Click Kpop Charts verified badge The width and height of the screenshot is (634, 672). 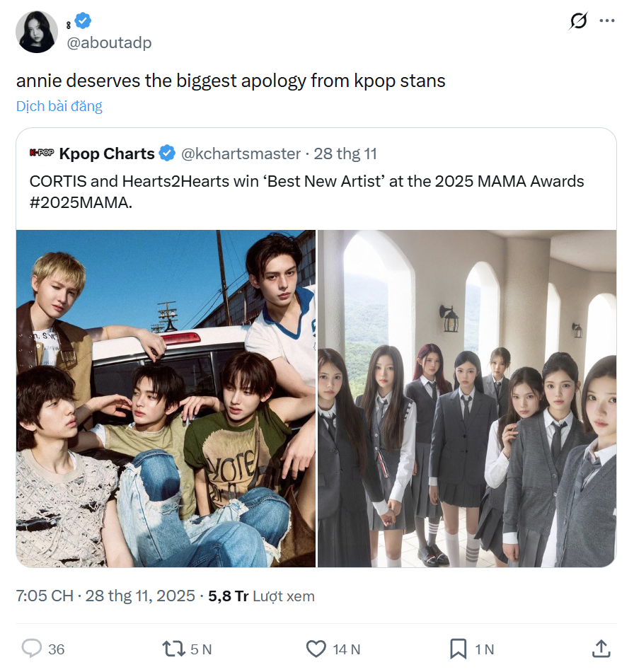[167, 153]
